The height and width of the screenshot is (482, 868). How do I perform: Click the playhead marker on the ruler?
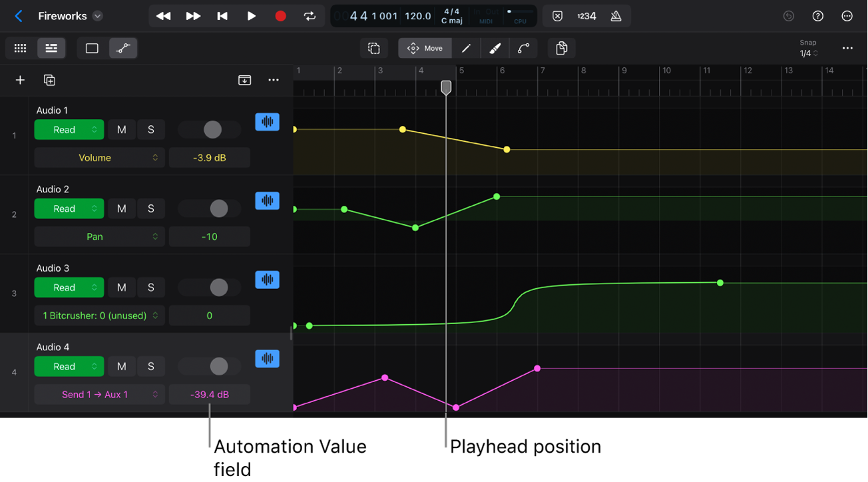(x=446, y=87)
